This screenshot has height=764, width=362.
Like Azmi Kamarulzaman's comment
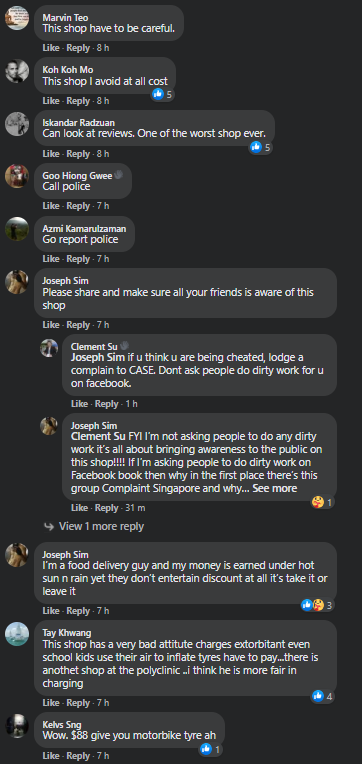[51, 259]
